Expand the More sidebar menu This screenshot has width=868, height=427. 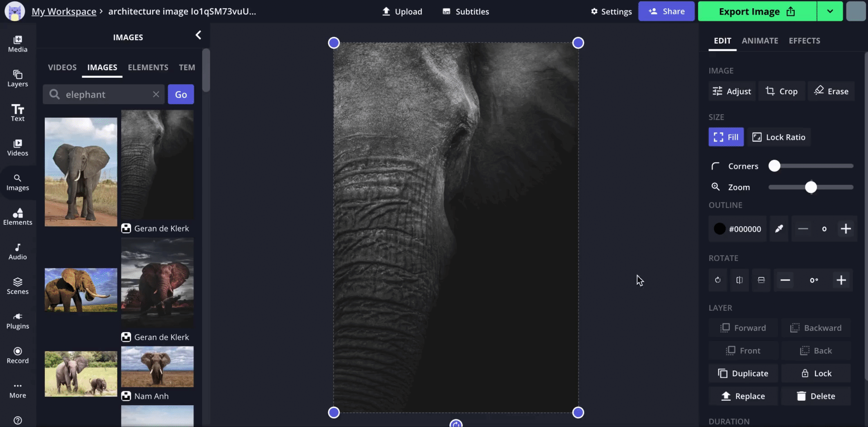pos(18,390)
